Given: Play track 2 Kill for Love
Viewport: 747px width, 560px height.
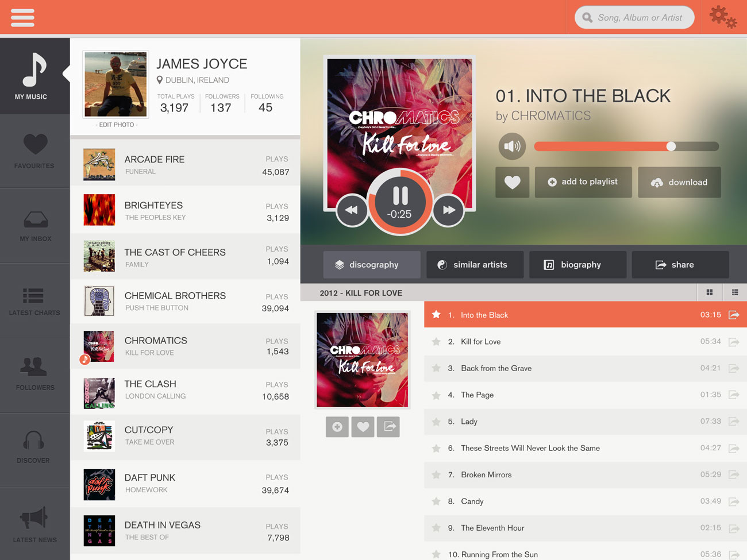Looking at the screenshot, I should point(586,342).
